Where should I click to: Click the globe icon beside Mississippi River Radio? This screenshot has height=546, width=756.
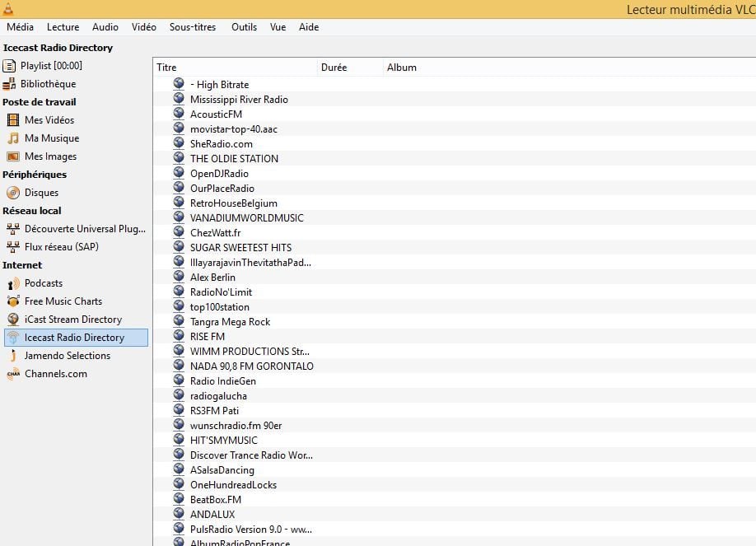[179, 98]
